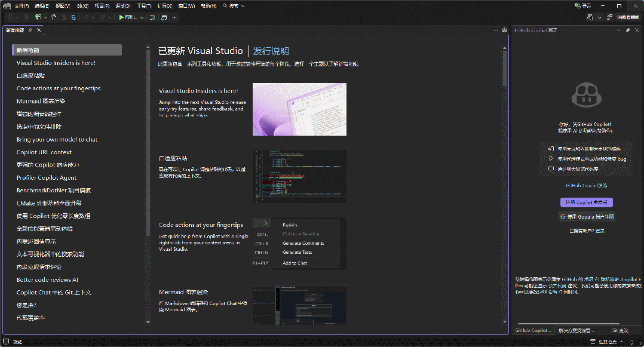Switch to the GitHub Copilot bottom tab
Screen dimensions: 644x347
pyautogui.click(x=533, y=330)
